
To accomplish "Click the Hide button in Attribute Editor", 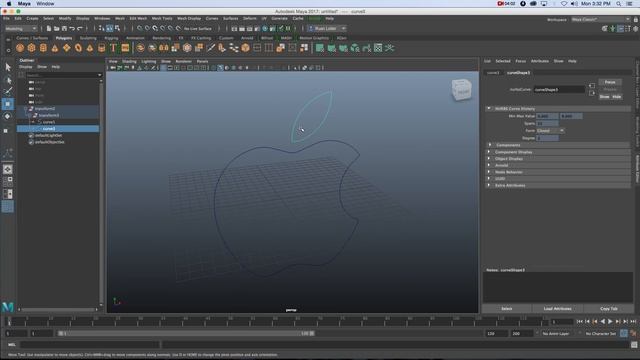I will point(616,97).
